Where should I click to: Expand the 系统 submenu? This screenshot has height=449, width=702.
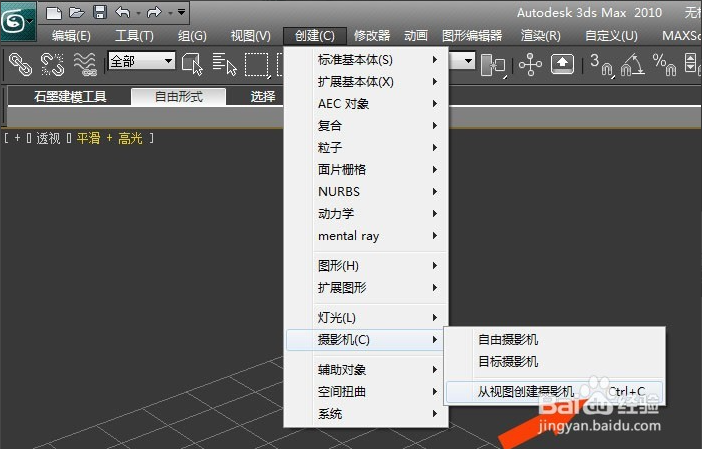[366, 414]
